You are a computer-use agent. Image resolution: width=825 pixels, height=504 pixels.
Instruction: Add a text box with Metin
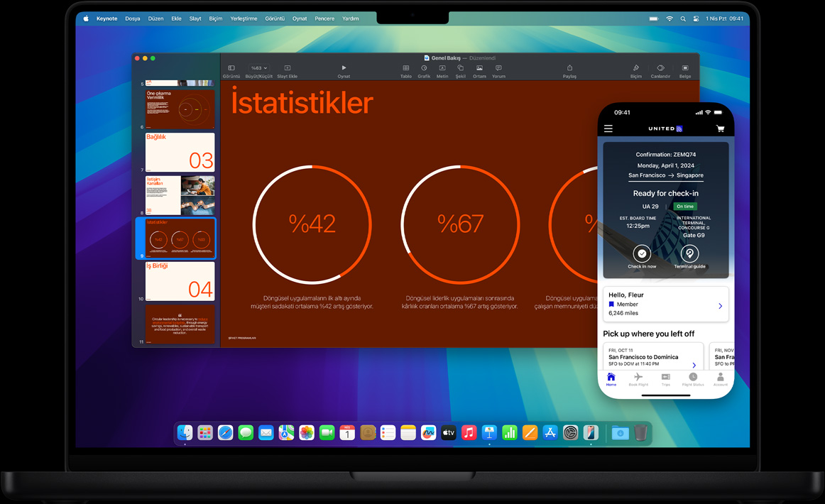[442, 71]
